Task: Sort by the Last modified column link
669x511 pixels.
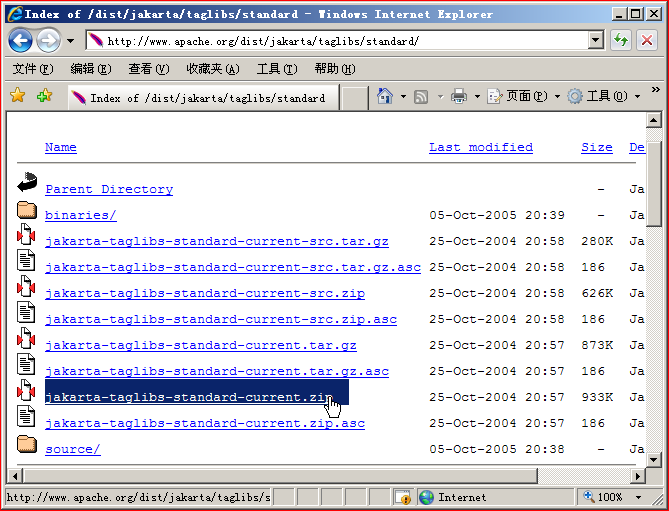Action: (x=481, y=147)
